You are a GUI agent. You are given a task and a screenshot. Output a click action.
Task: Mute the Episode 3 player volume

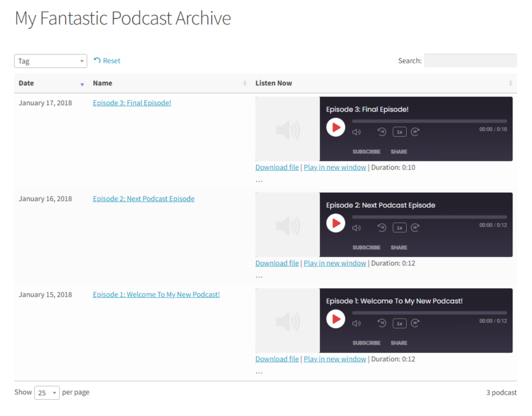[x=356, y=131]
